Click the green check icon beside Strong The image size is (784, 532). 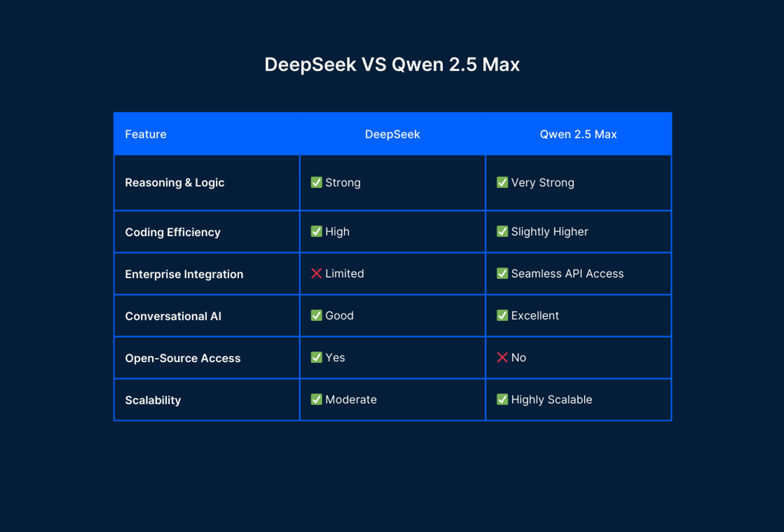point(317,182)
